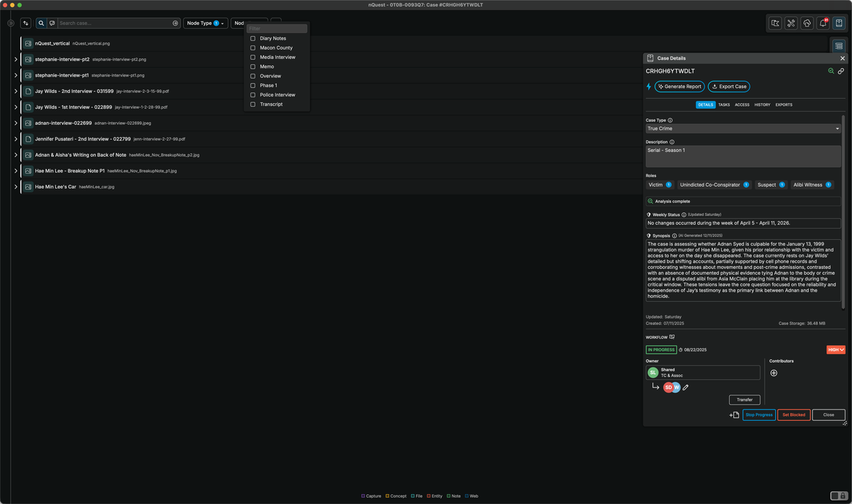Tick the Transcript checkbox
852x504 pixels.
[x=253, y=104]
